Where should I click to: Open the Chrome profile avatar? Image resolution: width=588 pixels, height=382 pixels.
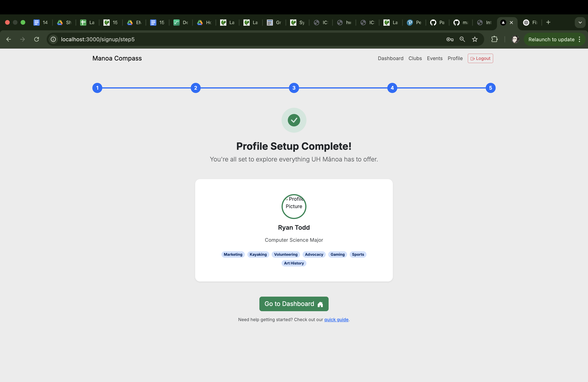pos(515,39)
